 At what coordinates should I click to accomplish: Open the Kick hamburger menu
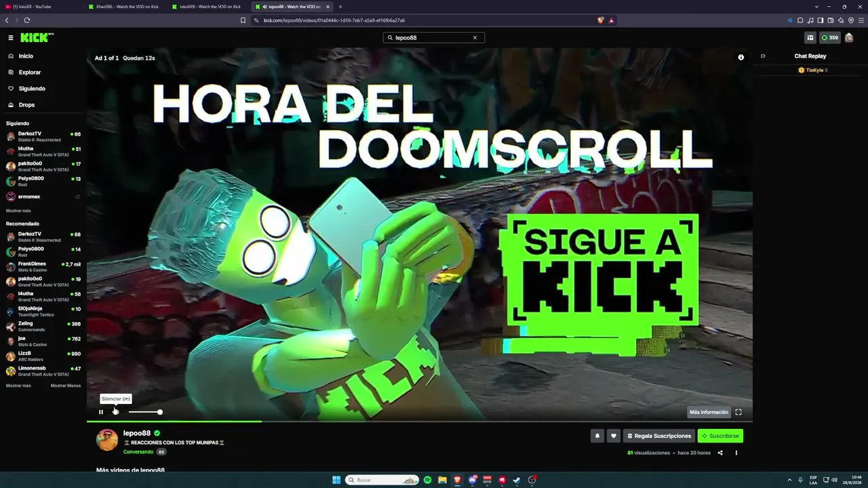pyautogui.click(x=10, y=38)
